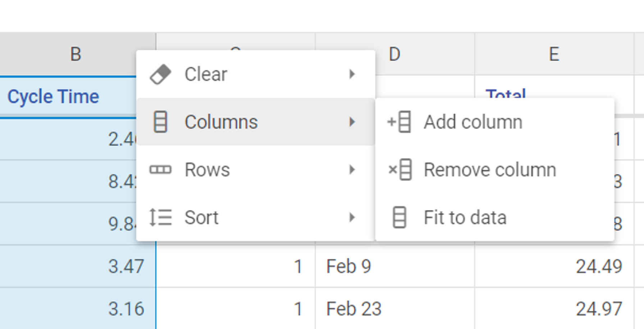This screenshot has width=644, height=329.
Task: Select Fit to data option
Action: [465, 217]
